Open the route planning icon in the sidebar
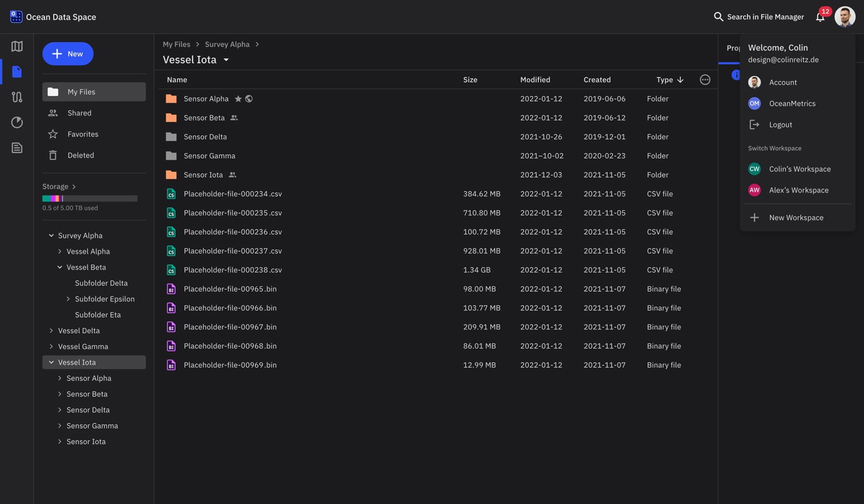The height and width of the screenshot is (504, 864). click(x=17, y=97)
